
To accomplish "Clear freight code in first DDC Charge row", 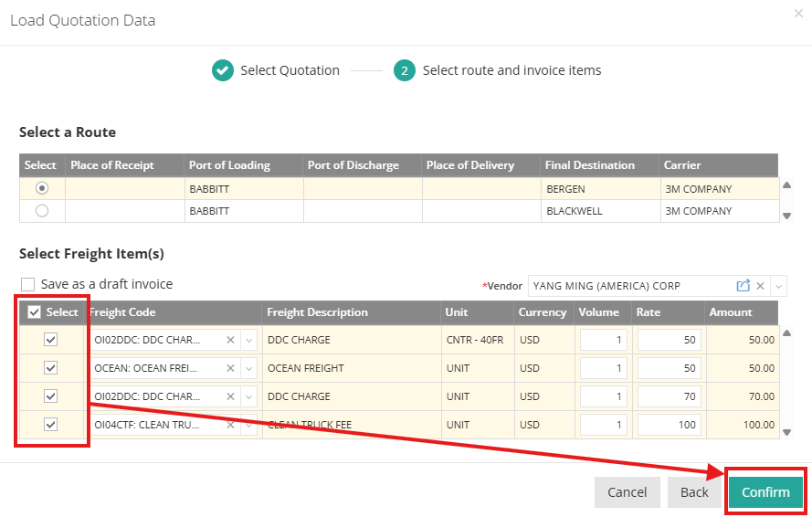I will 231,340.
